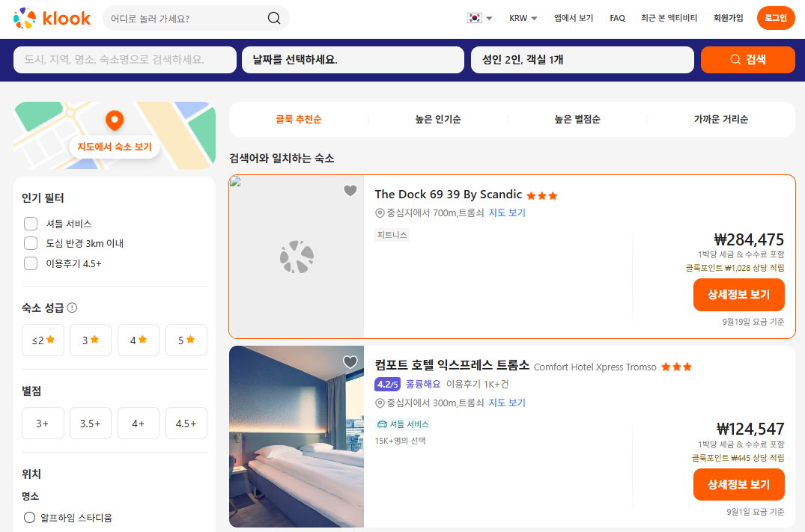
Task: Open the 성인 2인, 객실 1개 guest selector
Action: click(582, 60)
